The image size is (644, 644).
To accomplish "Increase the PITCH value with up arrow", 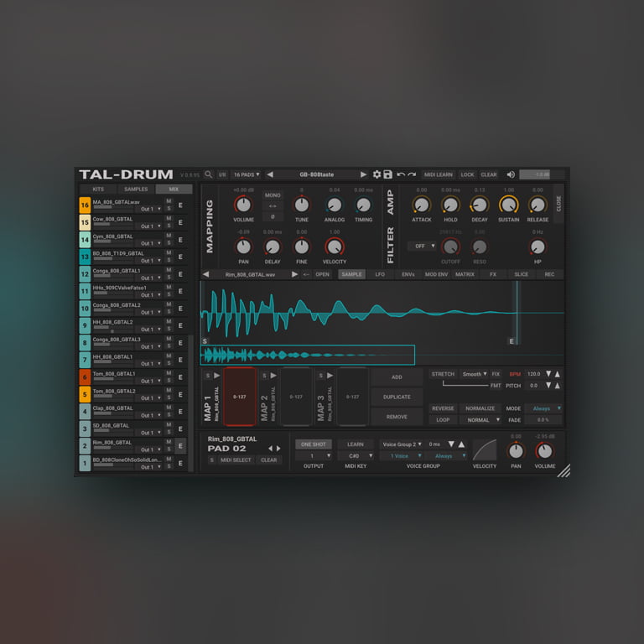I will tap(558, 386).
